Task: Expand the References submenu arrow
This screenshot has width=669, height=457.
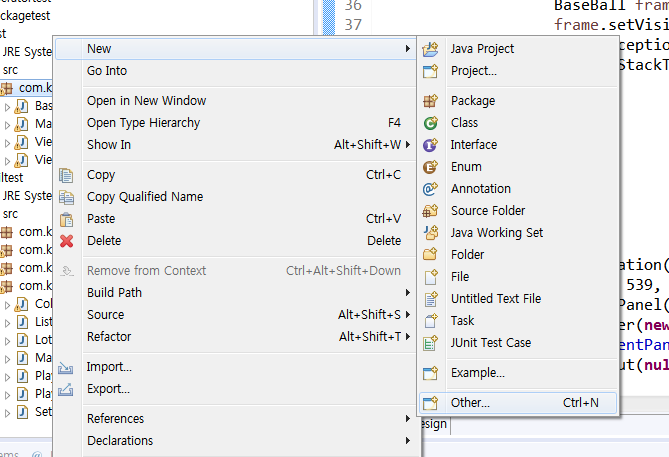Action: coord(408,419)
